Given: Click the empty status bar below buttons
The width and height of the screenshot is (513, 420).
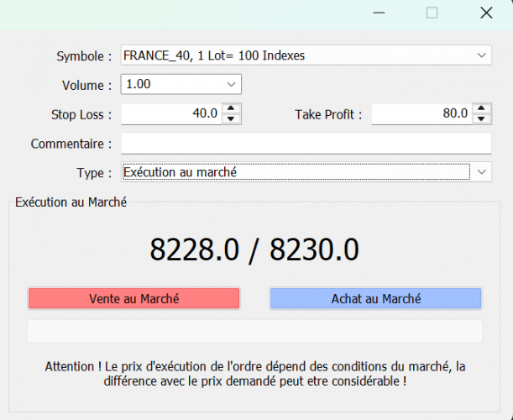Looking at the screenshot, I should [x=254, y=331].
